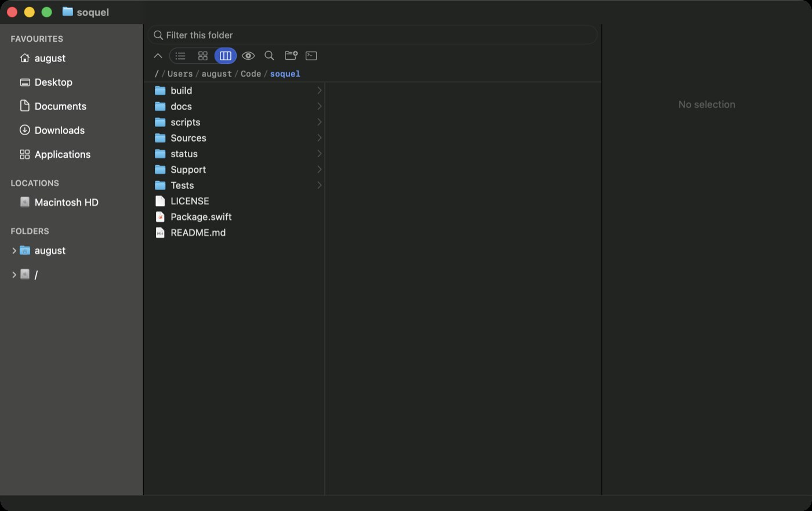
Task: Navigate to Code in the breadcrumb
Action: click(251, 74)
